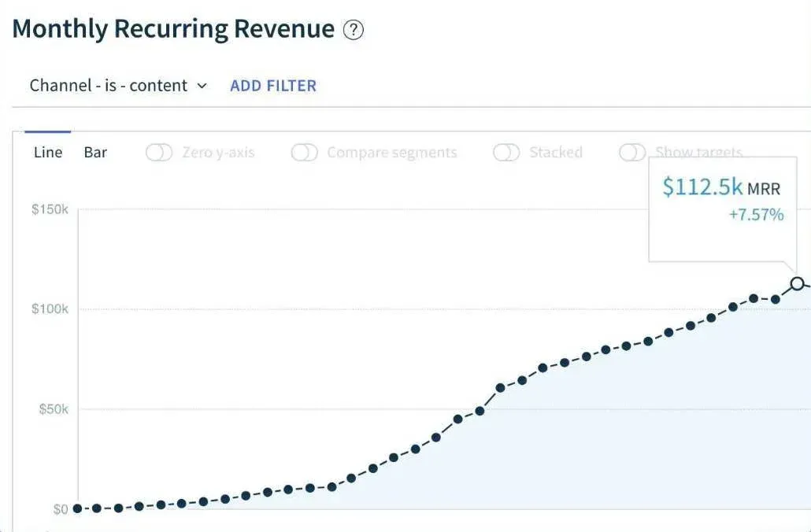Click the Monthly Recurring Revenue heading
The image size is (811, 532).
[x=173, y=29]
